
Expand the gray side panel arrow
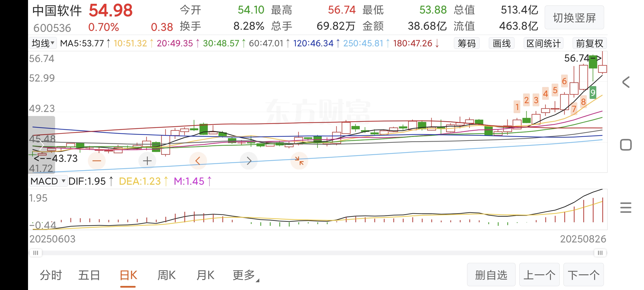[42, 145]
